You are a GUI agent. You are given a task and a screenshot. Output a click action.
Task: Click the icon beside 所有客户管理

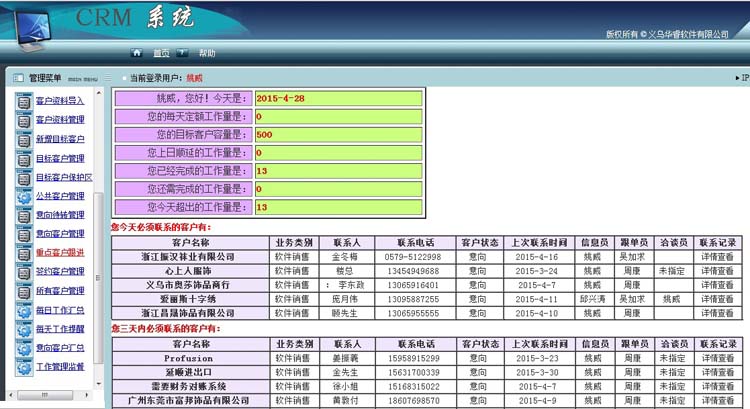pos(24,291)
